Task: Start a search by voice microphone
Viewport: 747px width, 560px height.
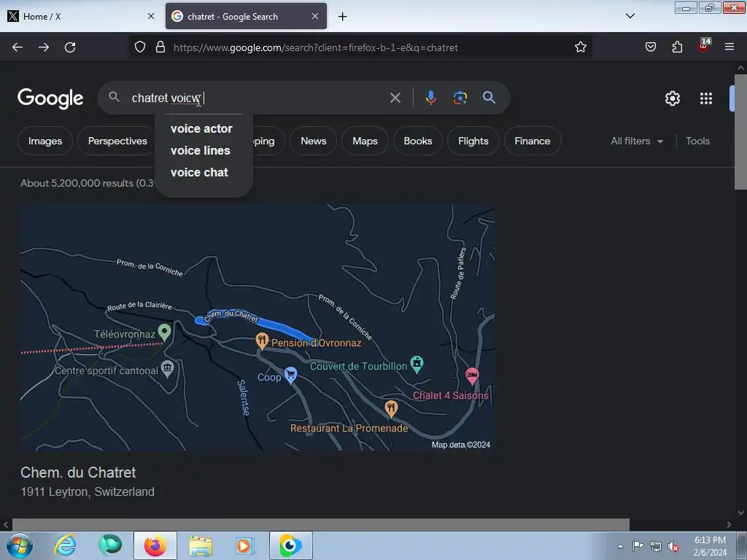Action: pos(430,98)
